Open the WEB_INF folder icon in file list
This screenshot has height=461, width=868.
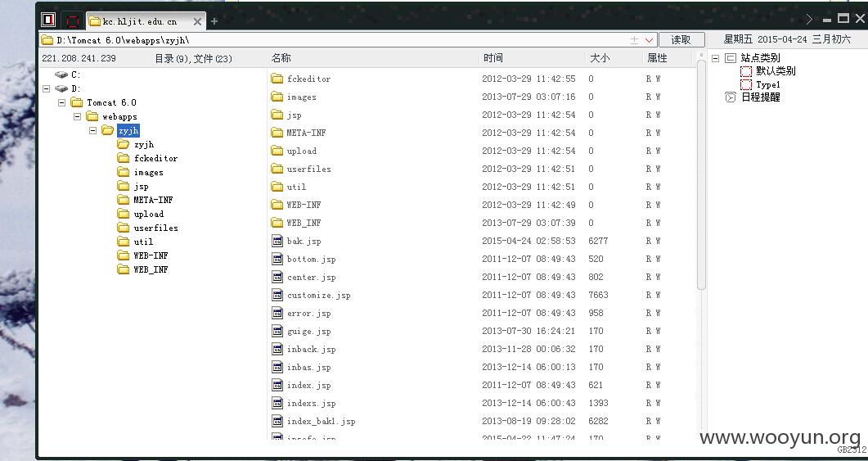[277, 223]
